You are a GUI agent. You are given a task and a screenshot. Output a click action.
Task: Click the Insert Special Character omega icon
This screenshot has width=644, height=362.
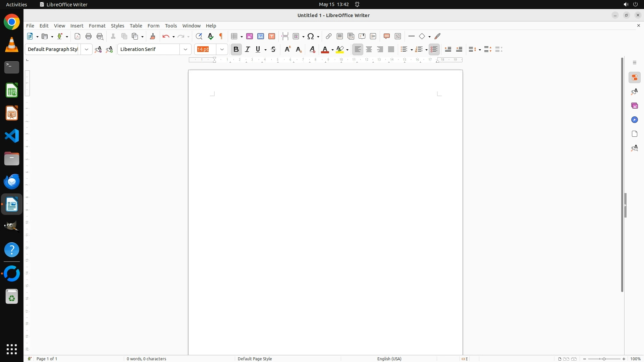[311, 36]
